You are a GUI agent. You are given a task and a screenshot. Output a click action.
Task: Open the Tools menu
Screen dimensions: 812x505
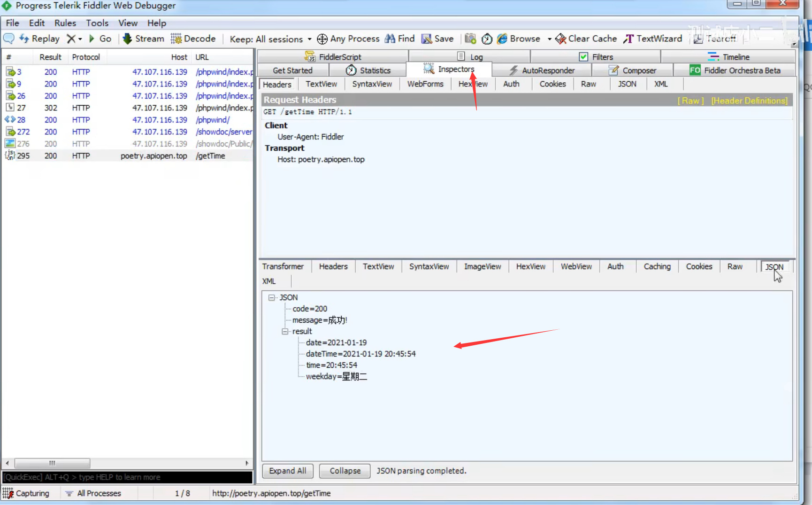(97, 23)
